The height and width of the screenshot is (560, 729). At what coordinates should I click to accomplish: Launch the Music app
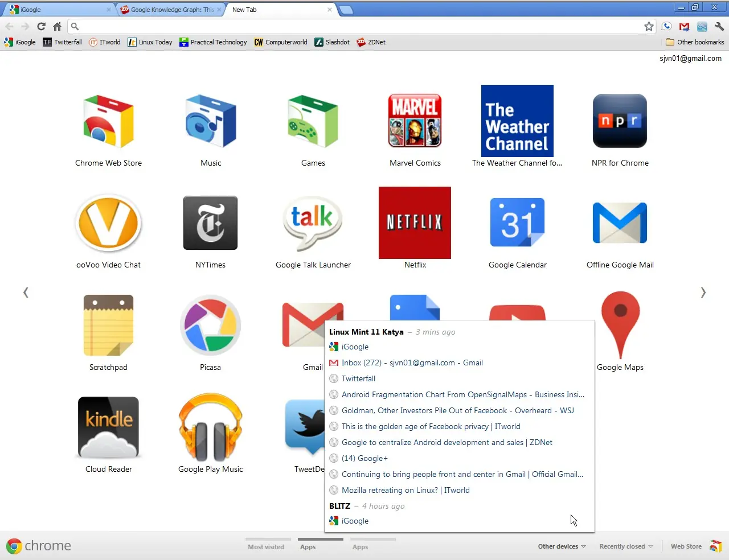[211, 121]
